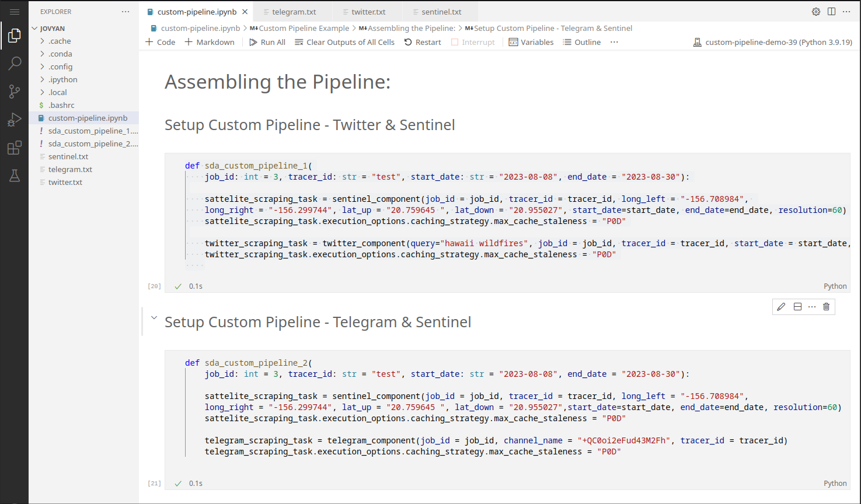Close the custom-pipeline.ipynb tab
Viewport: 861px width, 504px height.
click(245, 12)
